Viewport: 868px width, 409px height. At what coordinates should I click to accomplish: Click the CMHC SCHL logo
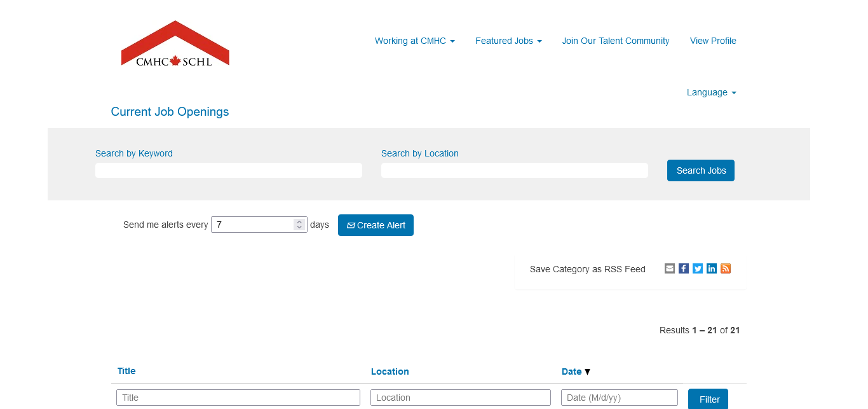point(175,43)
